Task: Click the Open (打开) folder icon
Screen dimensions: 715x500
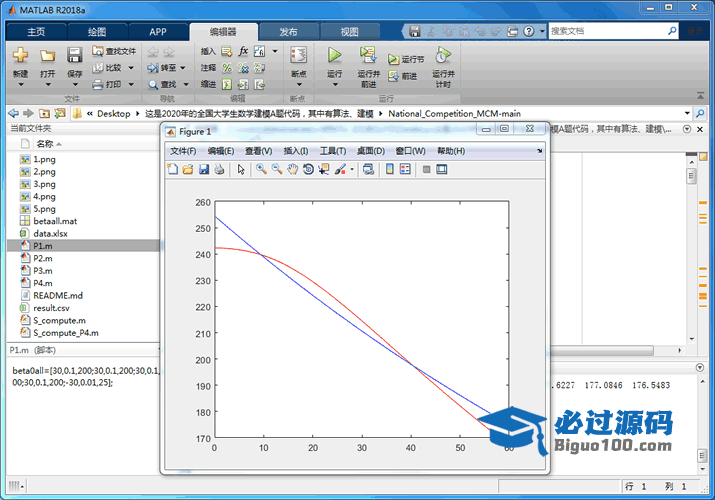Action: coord(47,56)
